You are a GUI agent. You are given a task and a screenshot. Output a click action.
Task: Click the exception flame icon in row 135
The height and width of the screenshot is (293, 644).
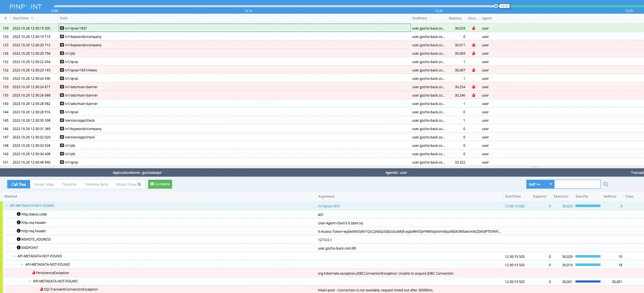pos(474,95)
